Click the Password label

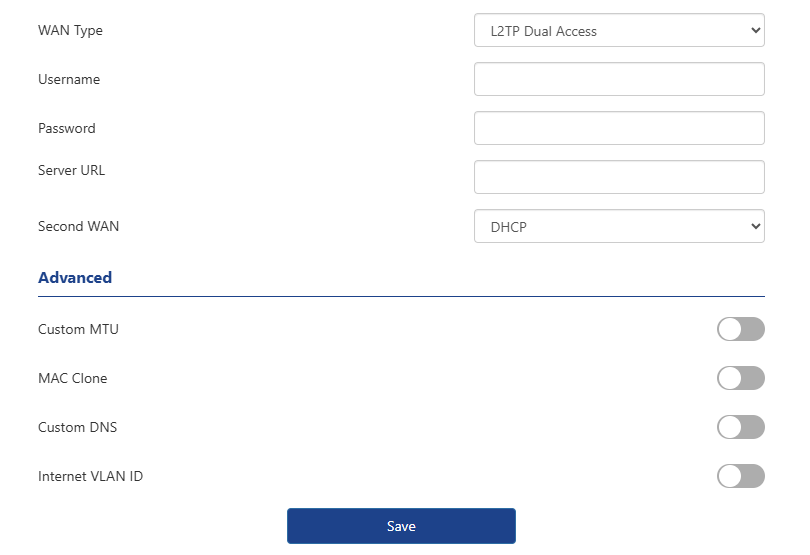pos(67,128)
